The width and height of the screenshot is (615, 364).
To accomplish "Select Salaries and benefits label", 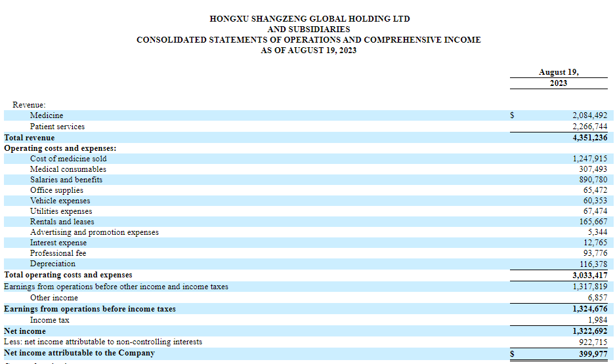I will point(66,180).
